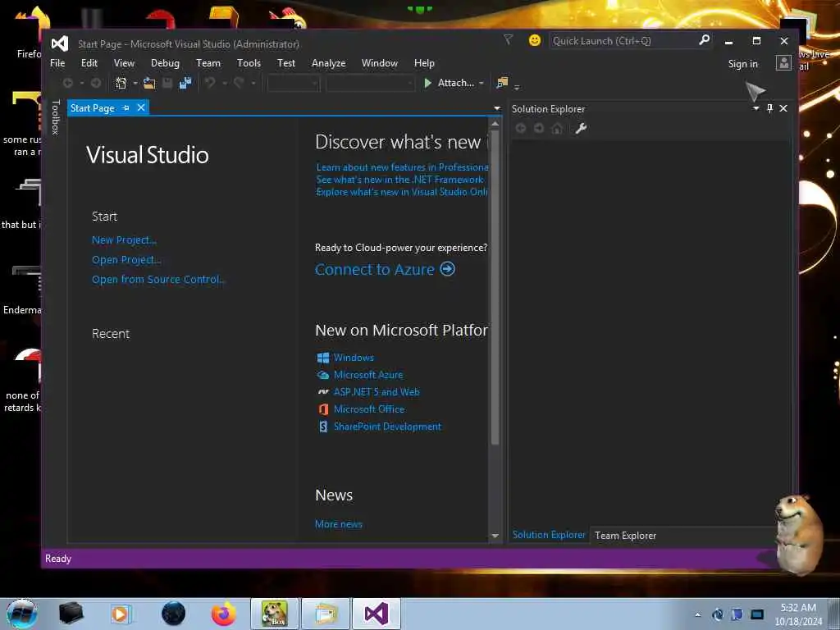
Task: Click the feedback smiley icon
Action: pyautogui.click(x=534, y=40)
